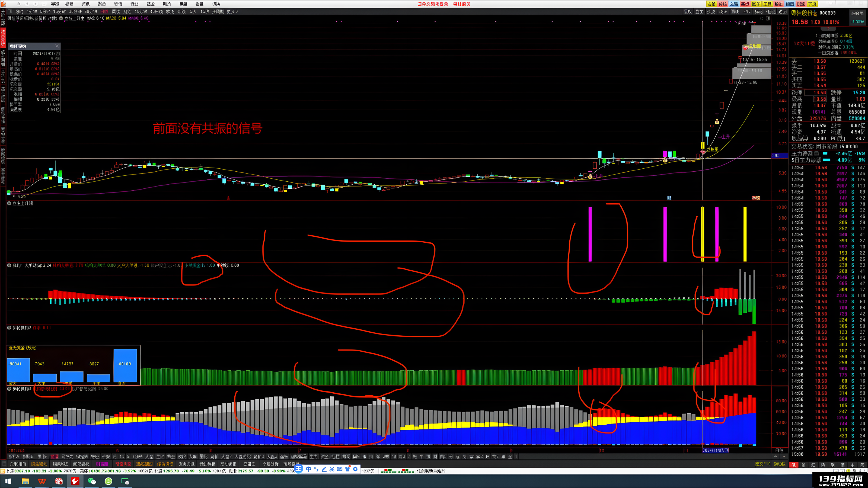Open the 日线 dropdown at the chart's bottom-right
Image resolution: width=868 pixels, height=488 pixels.
click(779, 450)
